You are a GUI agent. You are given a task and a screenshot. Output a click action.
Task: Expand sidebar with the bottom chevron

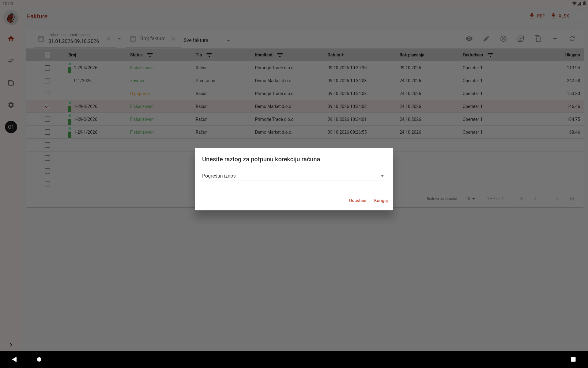11,345
